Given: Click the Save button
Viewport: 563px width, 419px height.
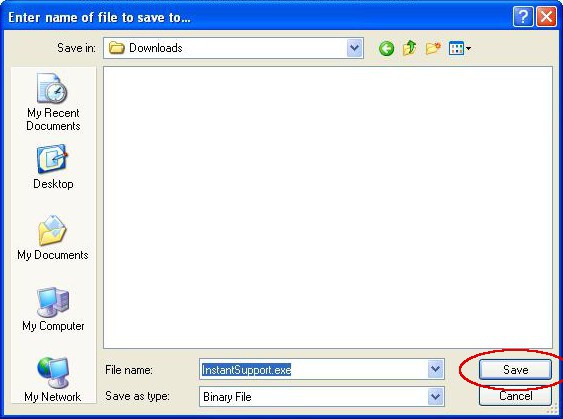Looking at the screenshot, I should pyautogui.click(x=515, y=369).
